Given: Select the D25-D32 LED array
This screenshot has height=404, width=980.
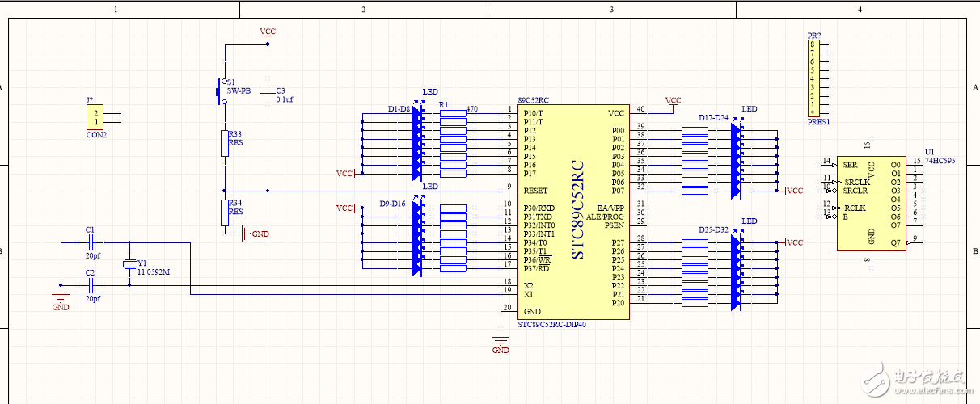Looking at the screenshot, I should [x=736, y=271].
